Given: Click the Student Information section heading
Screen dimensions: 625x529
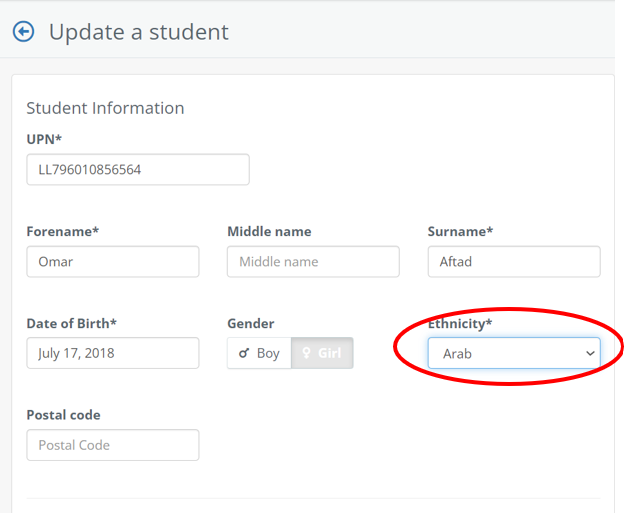Looking at the screenshot, I should click(105, 108).
